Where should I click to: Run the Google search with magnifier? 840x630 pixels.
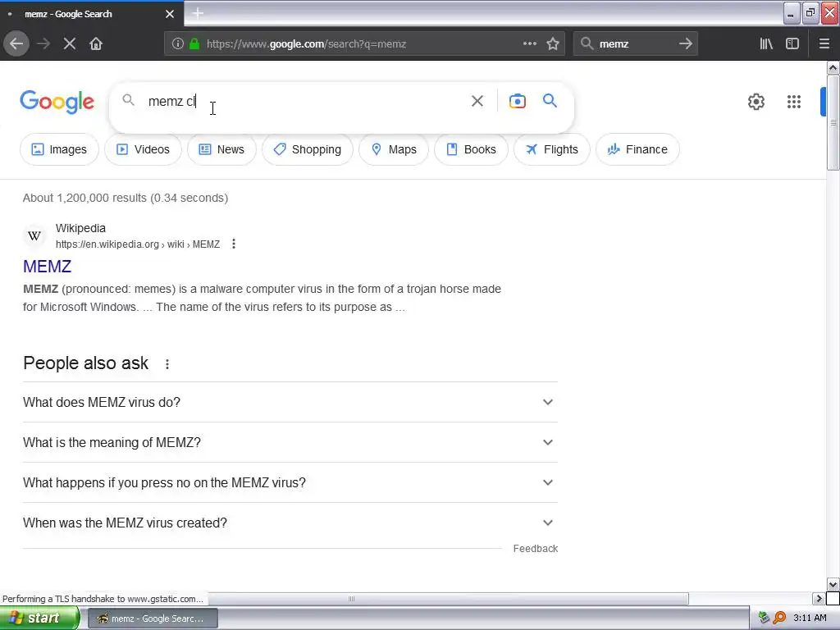pos(550,101)
